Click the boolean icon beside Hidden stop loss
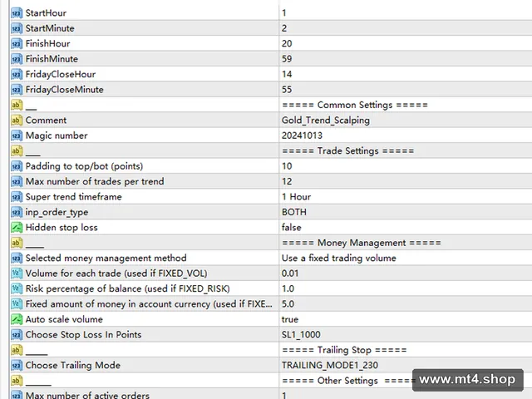Image resolution: width=532 pixels, height=399 pixels. tap(17, 227)
